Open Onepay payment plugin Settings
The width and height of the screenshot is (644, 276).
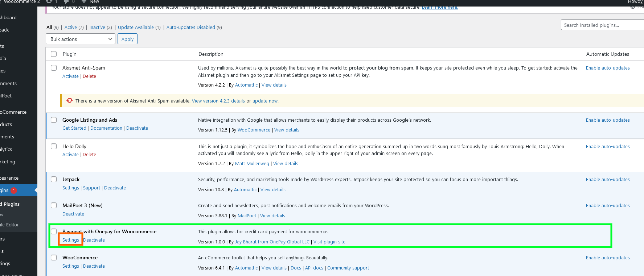coord(71,240)
